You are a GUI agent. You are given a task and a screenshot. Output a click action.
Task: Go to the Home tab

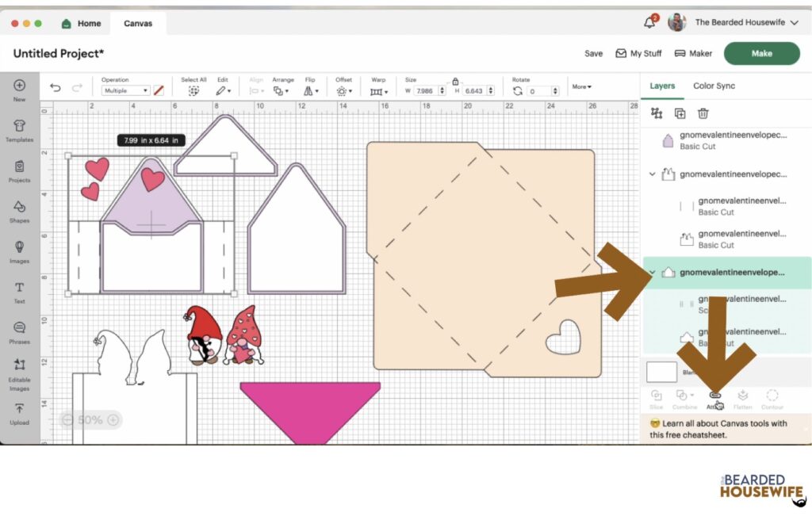pos(82,23)
